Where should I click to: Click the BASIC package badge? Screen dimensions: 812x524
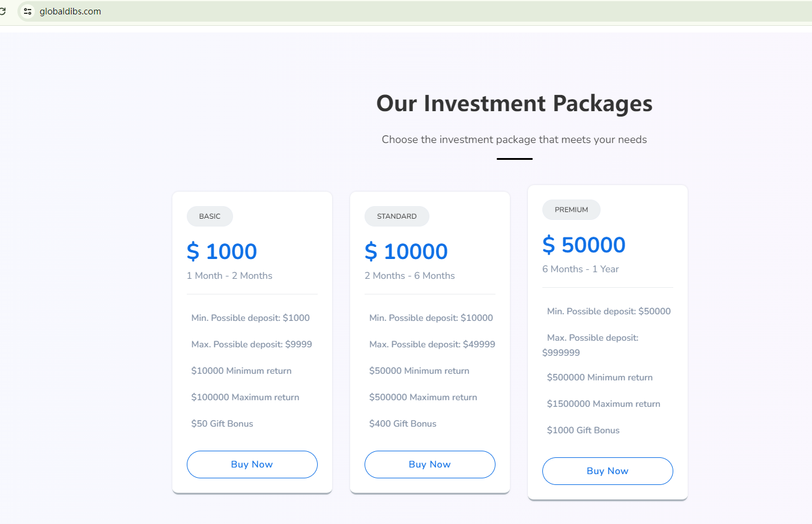(x=210, y=216)
